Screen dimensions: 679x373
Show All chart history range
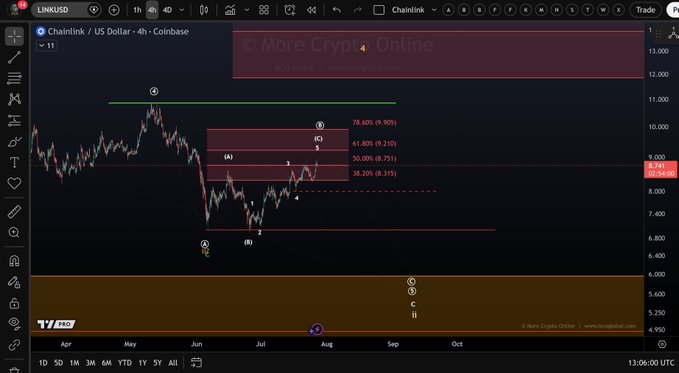click(x=173, y=363)
